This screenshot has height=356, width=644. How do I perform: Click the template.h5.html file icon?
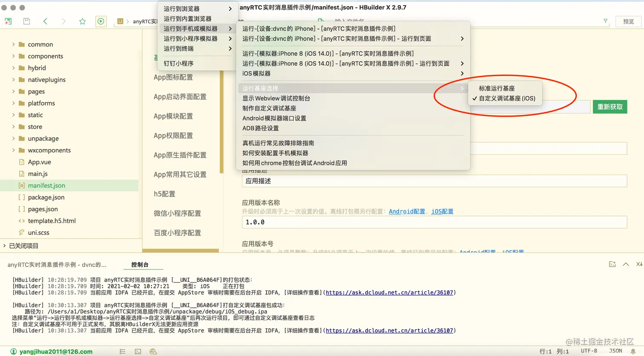tap(21, 221)
